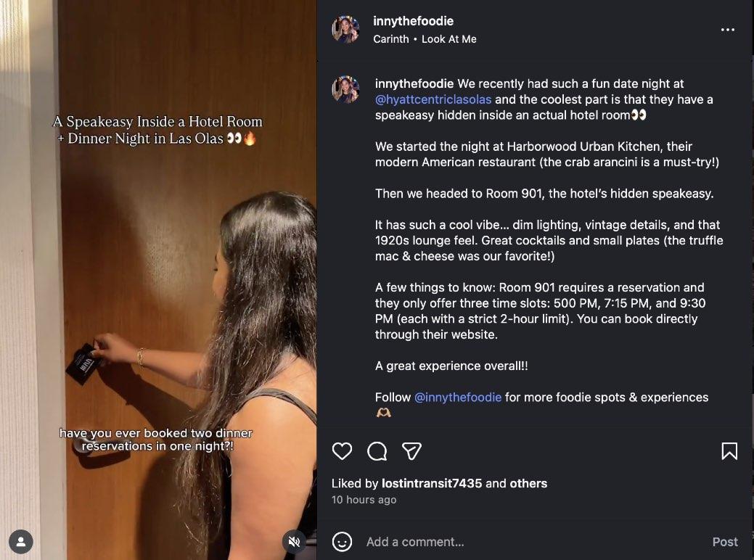Image resolution: width=754 pixels, height=560 pixels.
Task: View lostintransit7435 profile from likes
Action: [x=431, y=483]
